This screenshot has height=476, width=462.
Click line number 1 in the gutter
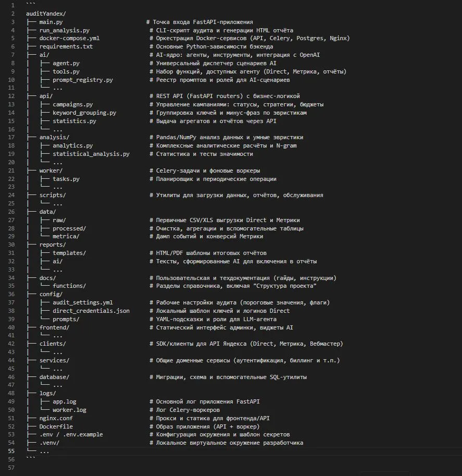pyautogui.click(x=11, y=5)
